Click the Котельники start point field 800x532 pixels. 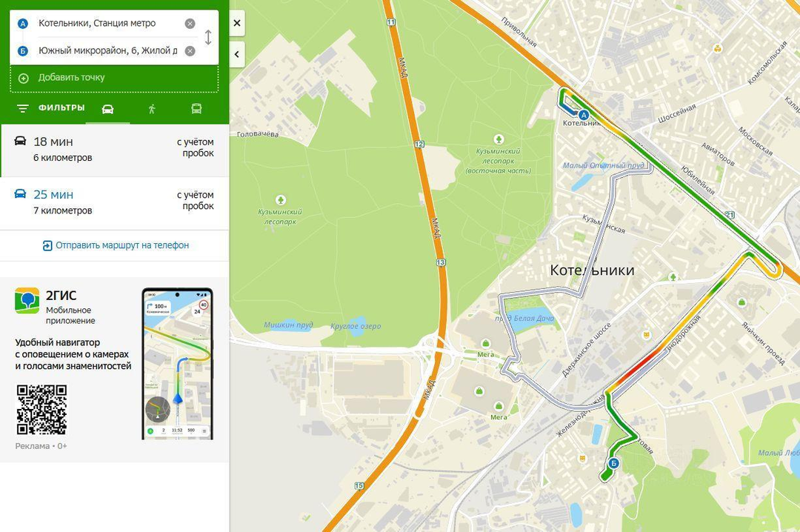point(107,24)
